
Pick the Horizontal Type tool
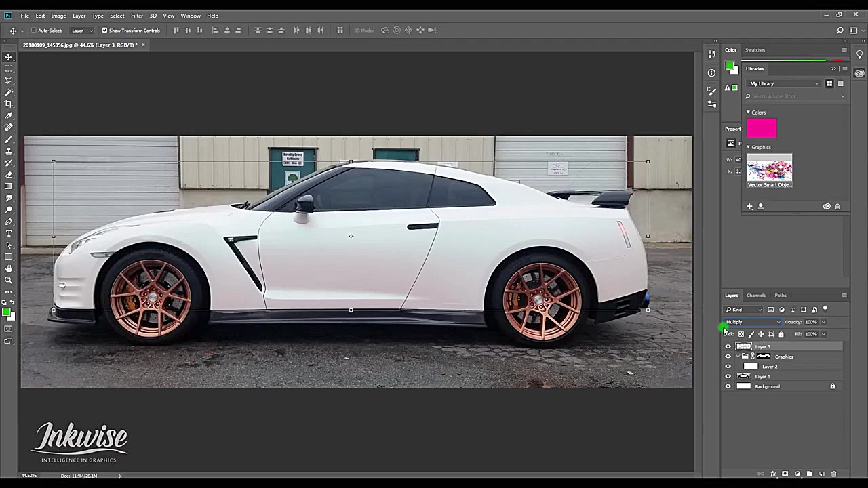(x=9, y=233)
